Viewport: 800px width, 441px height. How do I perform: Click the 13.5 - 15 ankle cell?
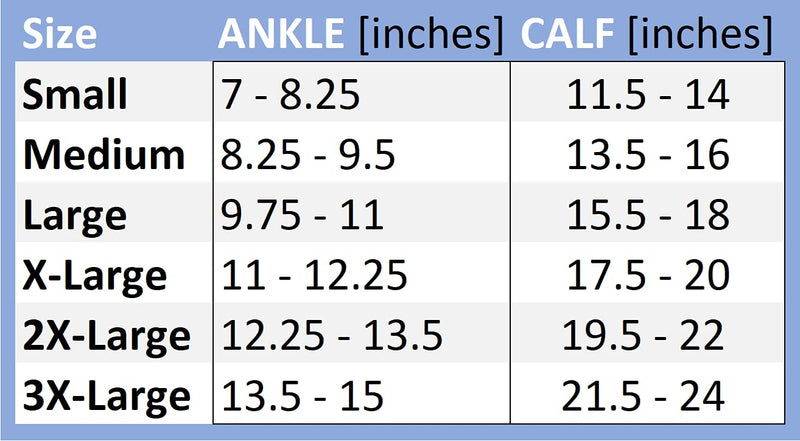tap(302, 396)
